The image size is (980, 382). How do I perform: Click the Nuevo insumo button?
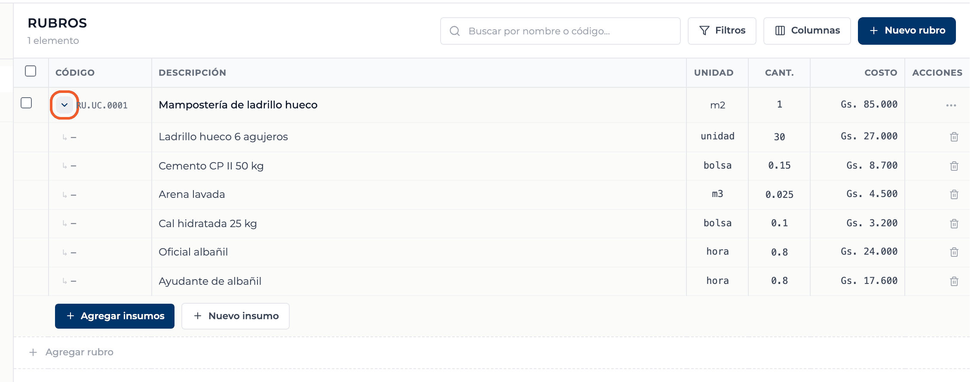236,316
